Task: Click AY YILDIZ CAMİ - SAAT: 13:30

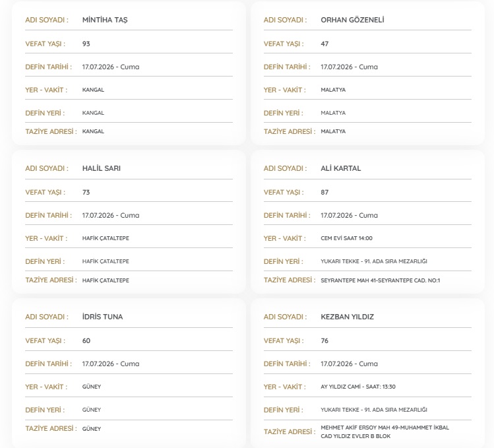Action: 358,387
